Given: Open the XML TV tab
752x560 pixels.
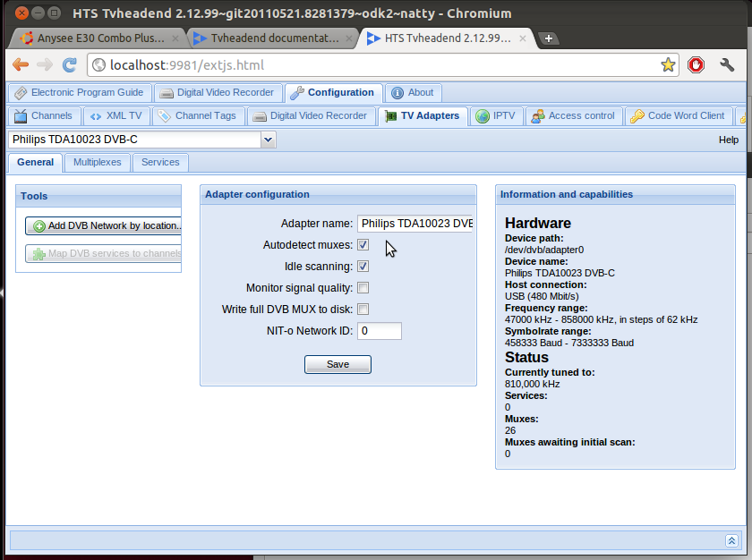Looking at the screenshot, I should coord(116,116).
